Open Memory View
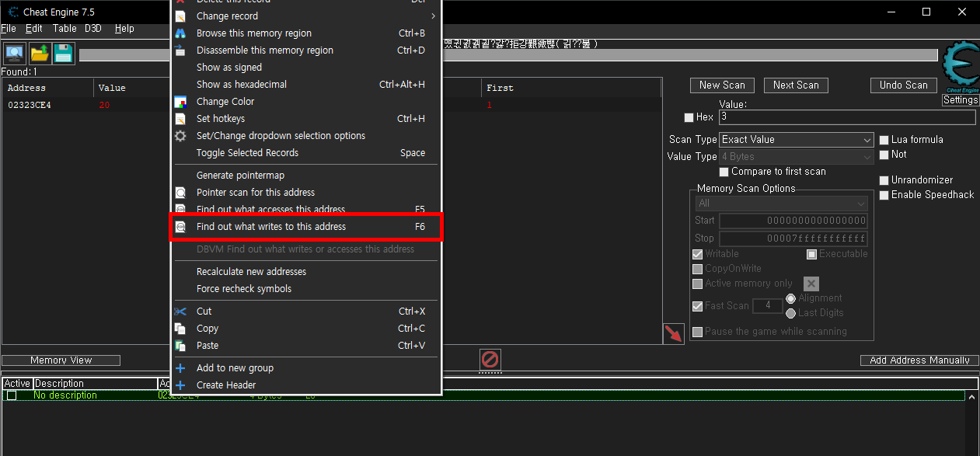Screen dimensions: 980x456 pos(61,360)
